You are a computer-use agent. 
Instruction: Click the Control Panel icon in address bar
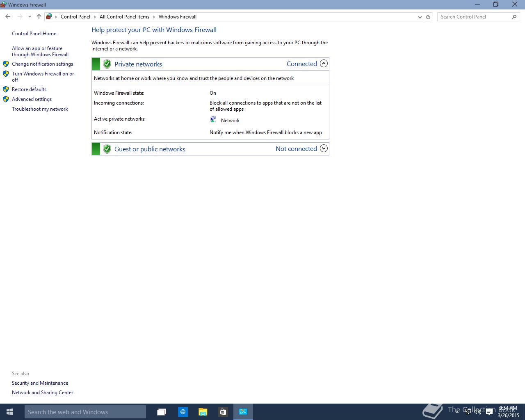point(49,17)
